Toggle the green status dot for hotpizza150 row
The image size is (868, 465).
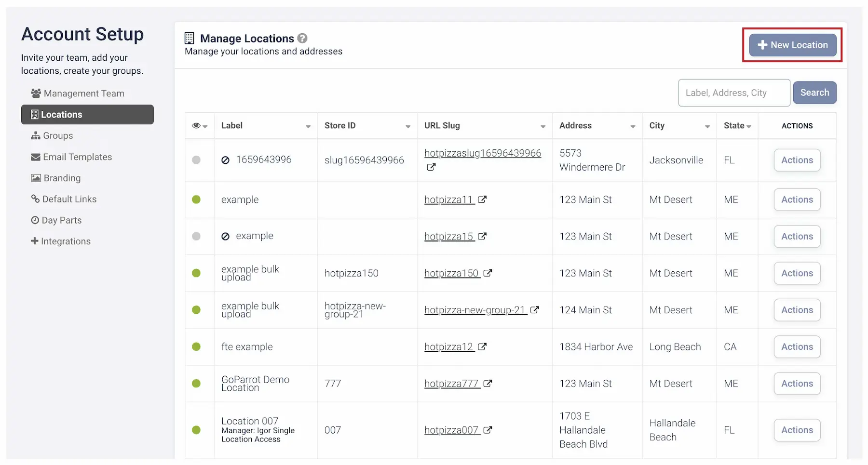[196, 273]
